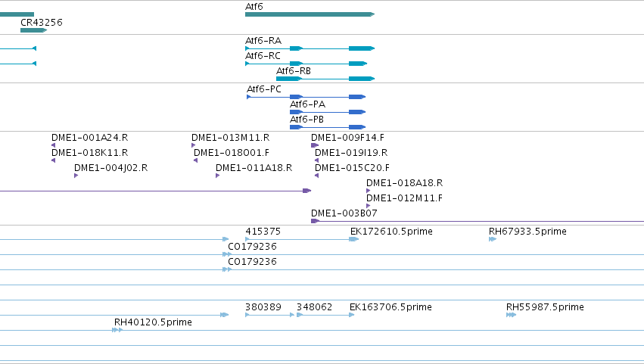644x364 pixels.
Task: Click the EK172610.5prime EST
Action: pos(354,240)
